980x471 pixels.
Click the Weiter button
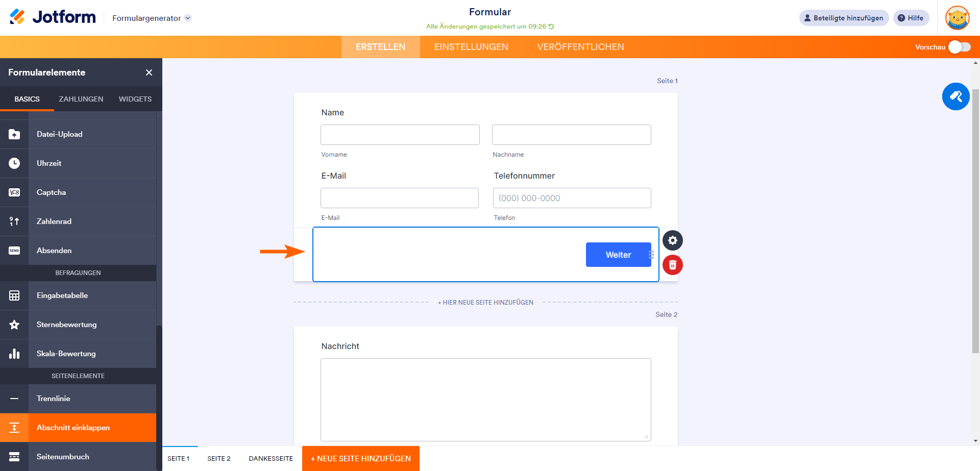pyautogui.click(x=618, y=255)
